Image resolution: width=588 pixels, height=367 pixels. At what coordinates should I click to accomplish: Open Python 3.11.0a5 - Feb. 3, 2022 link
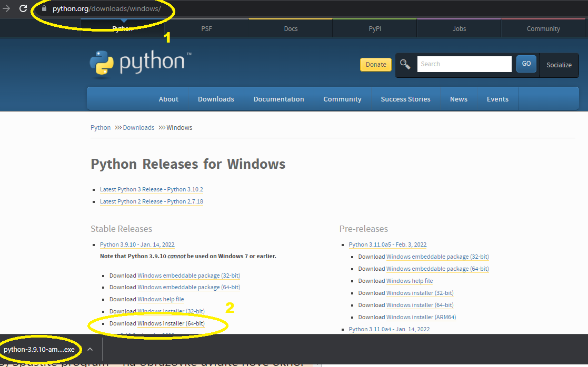pos(387,244)
